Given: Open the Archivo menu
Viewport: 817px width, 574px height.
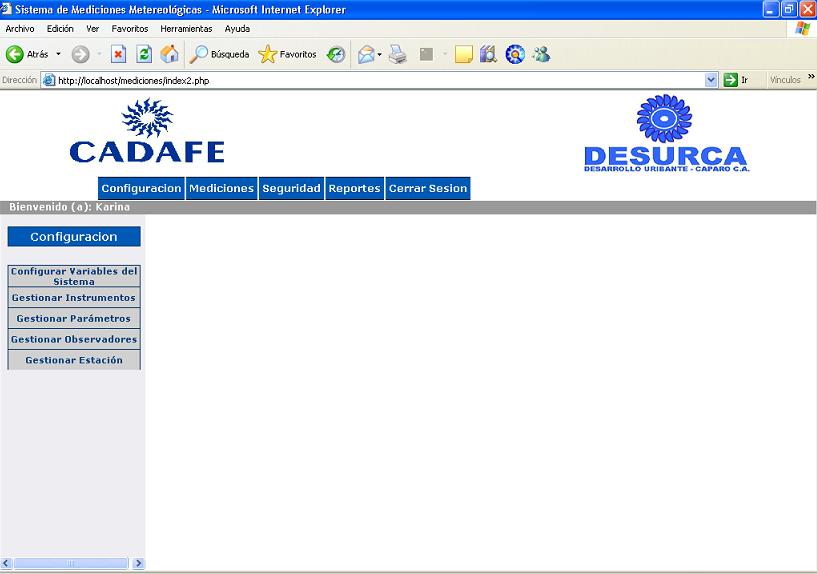Looking at the screenshot, I should tap(20, 29).
